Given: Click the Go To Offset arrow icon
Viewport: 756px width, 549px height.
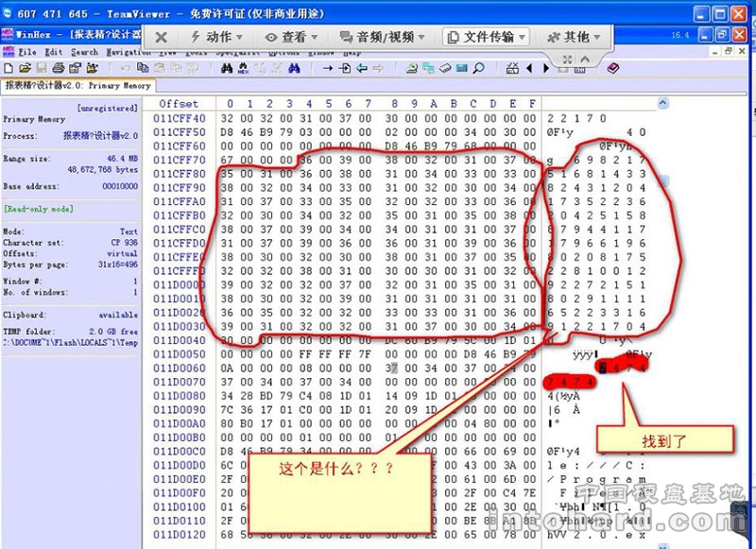Looking at the screenshot, I should coord(328,69).
